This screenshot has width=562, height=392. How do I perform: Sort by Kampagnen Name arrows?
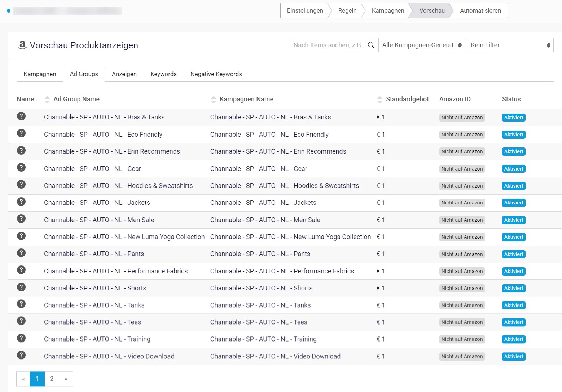pyautogui.click(x=214, y=100)
